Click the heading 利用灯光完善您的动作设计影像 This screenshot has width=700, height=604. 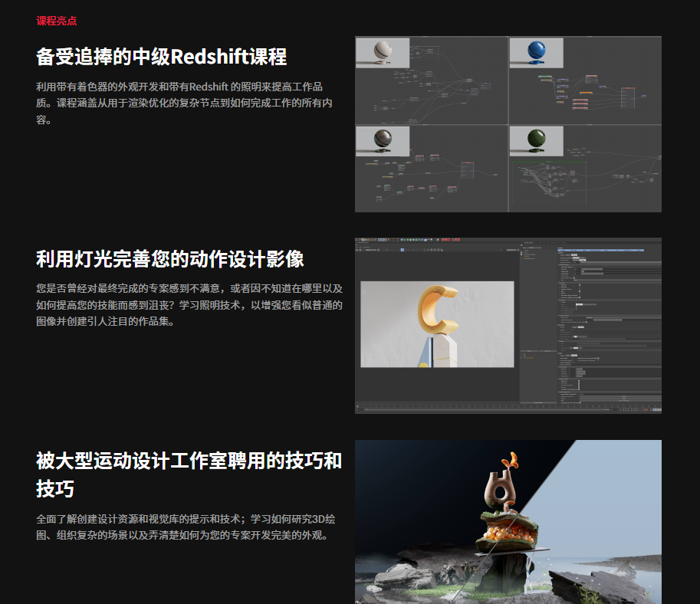coord(170,259)
